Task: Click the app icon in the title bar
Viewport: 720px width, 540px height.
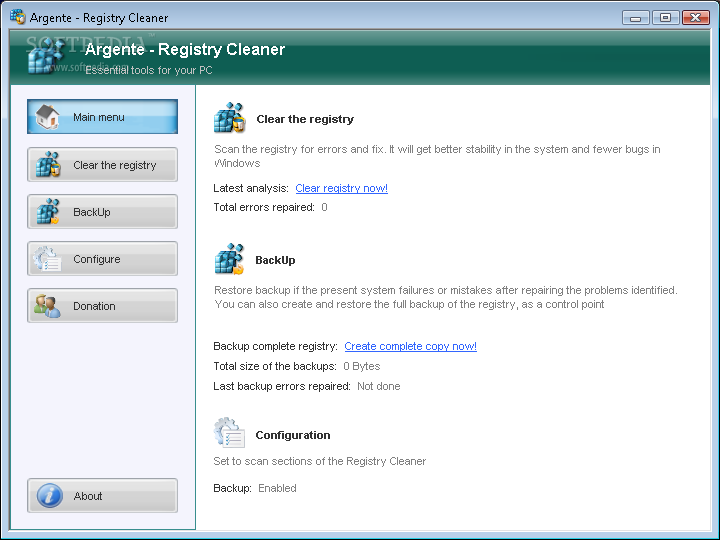Action: point(17,17)
